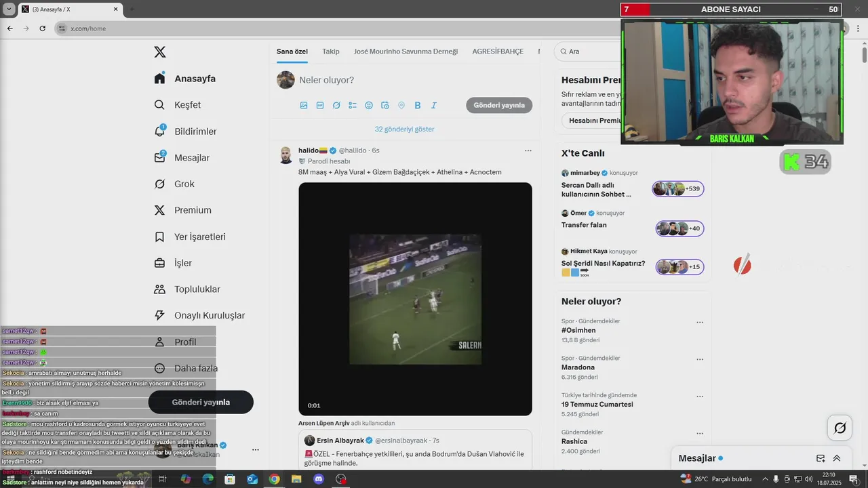Image resolution: width=868 pixels, height=488 pixels.
Task: Open more options on halido's post
Action: [528, 150]
